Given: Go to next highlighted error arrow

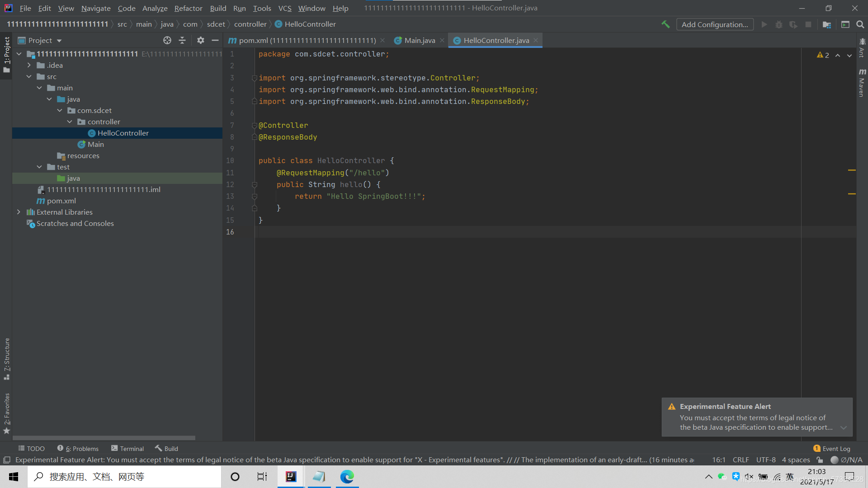Looking at the screenshot, I should [x=849, y=55].
